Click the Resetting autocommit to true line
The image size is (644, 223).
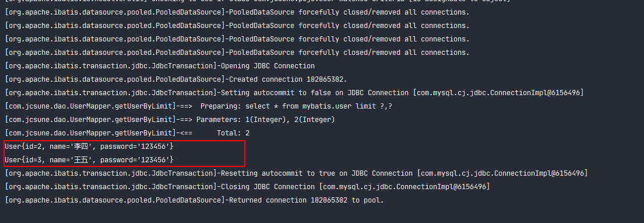[x=296, y=173]
